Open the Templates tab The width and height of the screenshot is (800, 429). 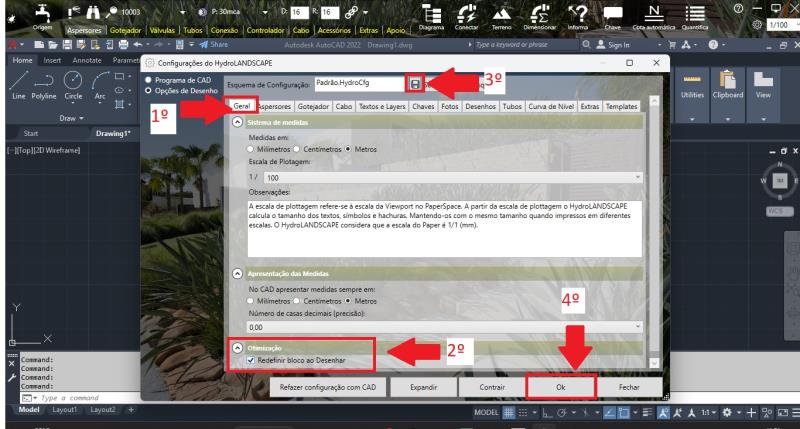click(621, 107)
